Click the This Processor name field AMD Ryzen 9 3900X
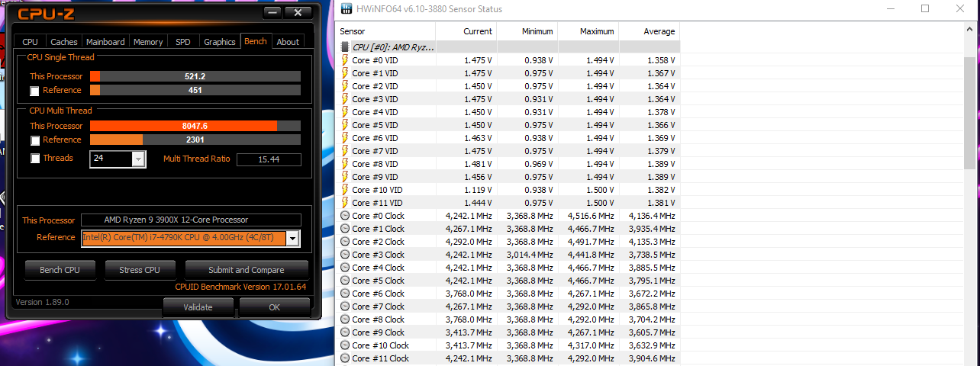 pos(192,220)
